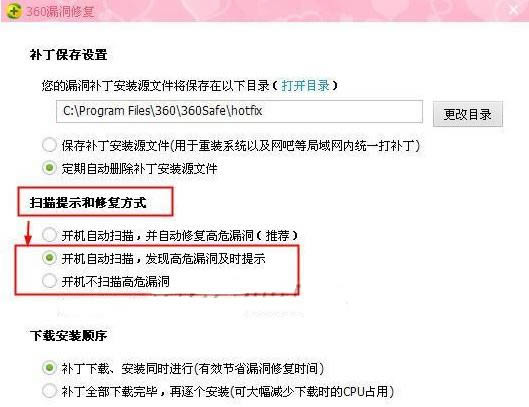
Task: Click the hotfix path input field
Action: (239, 111)
